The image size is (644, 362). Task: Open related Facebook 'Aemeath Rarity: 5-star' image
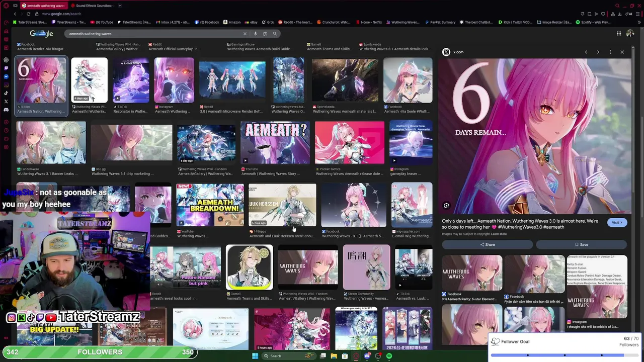(472, 273)
